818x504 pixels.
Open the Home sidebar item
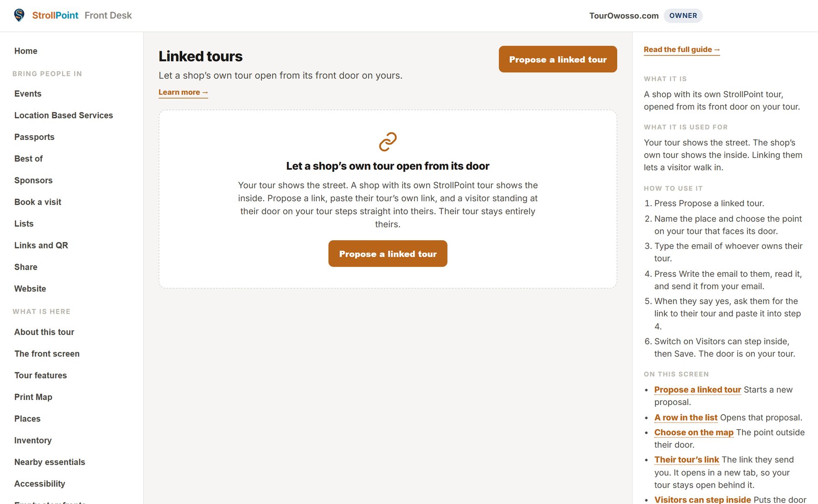26,51
